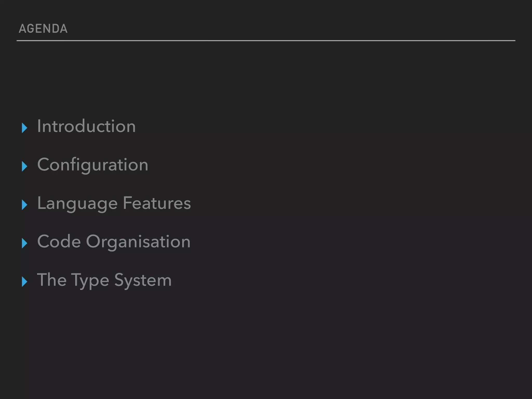Click the blue bullet beside Code Organisation

click(x=24, y=243)
